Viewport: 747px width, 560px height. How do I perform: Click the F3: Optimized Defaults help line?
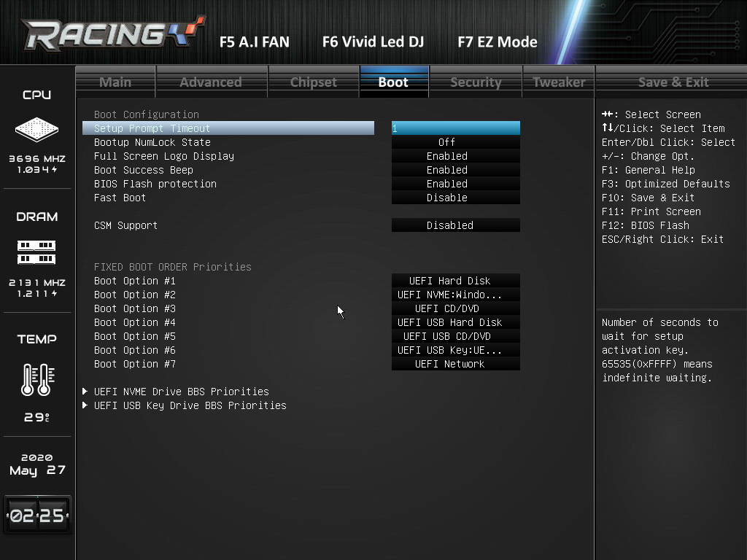(x=665, y=183)
